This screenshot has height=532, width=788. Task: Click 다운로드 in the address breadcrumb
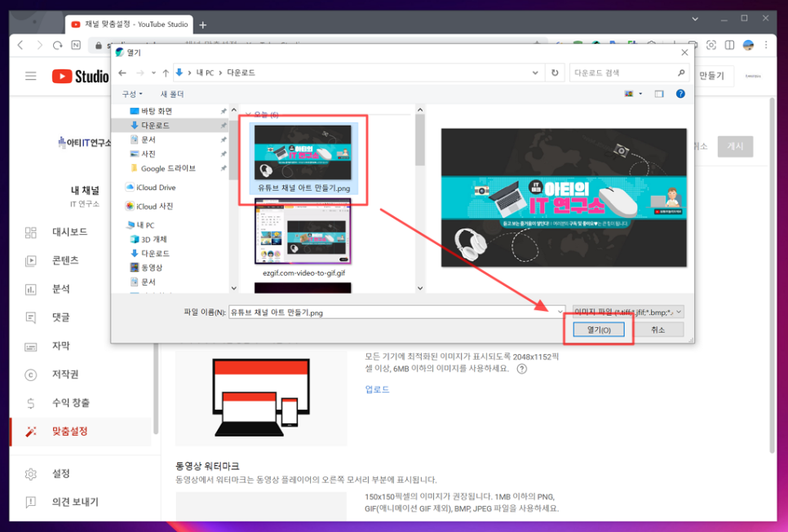pyautogui.click(x=241, y=73)
